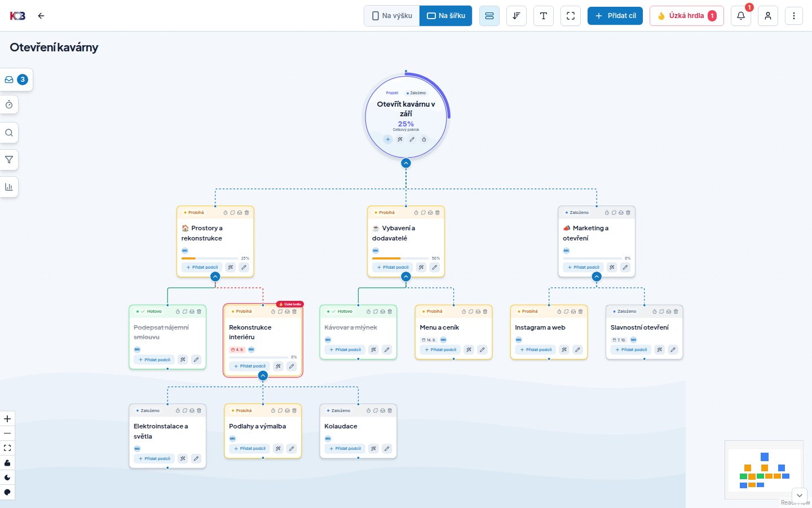Collapse children of Rekonstrukce interiéru

click(263, 375)
